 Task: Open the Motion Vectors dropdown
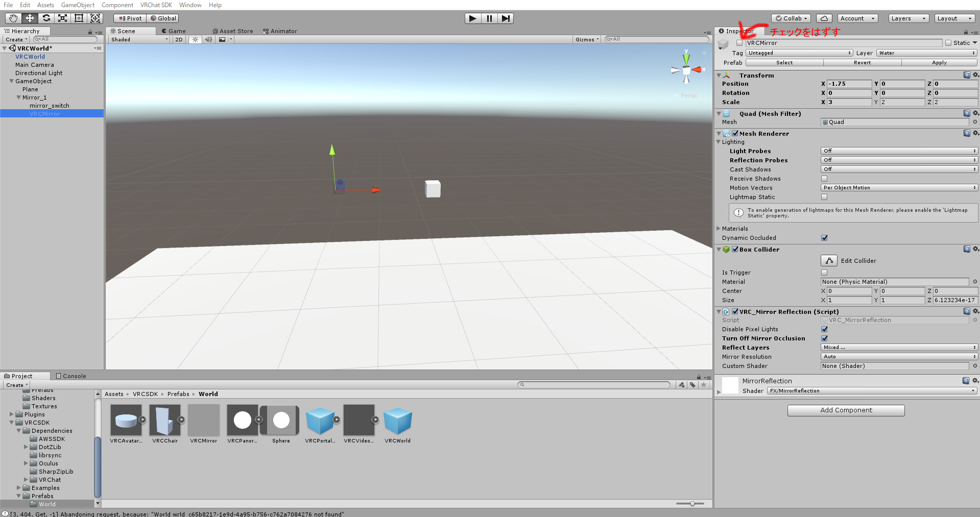pyautogui.click(x=899, y=188)
